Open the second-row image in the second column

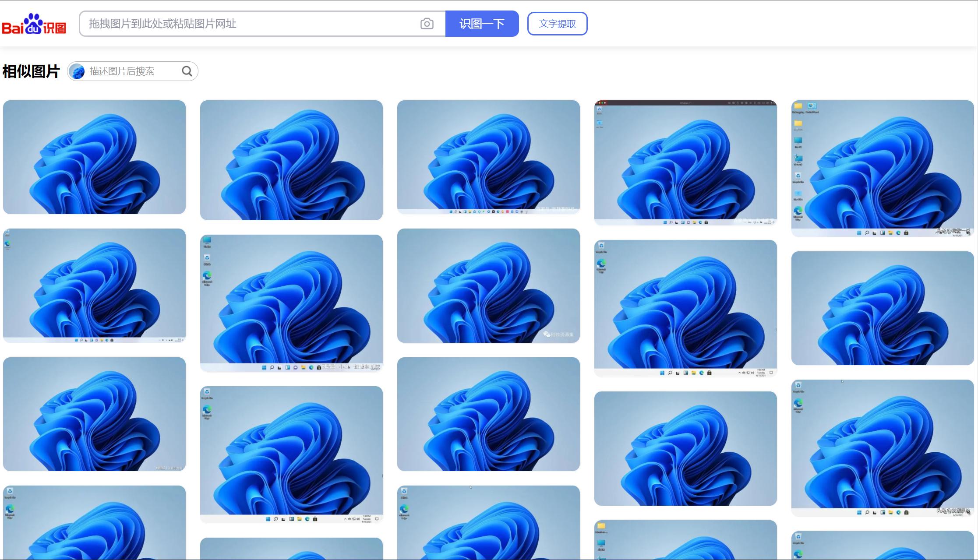click(291, 303)
